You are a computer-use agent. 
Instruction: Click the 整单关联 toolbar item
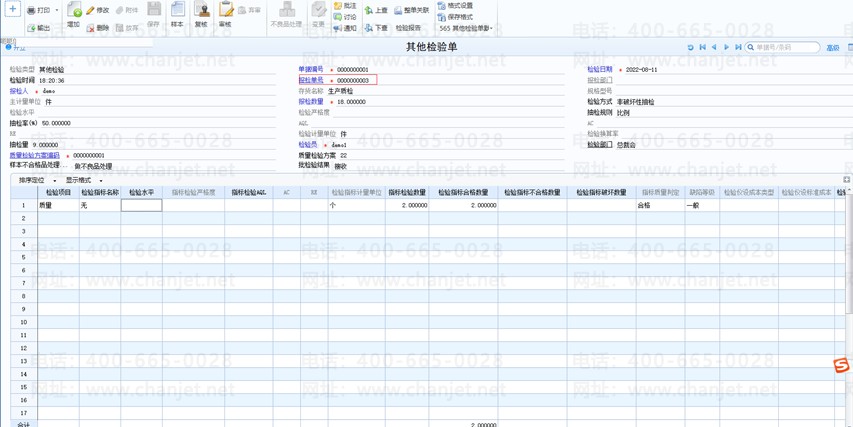click(x=410, y=10)
